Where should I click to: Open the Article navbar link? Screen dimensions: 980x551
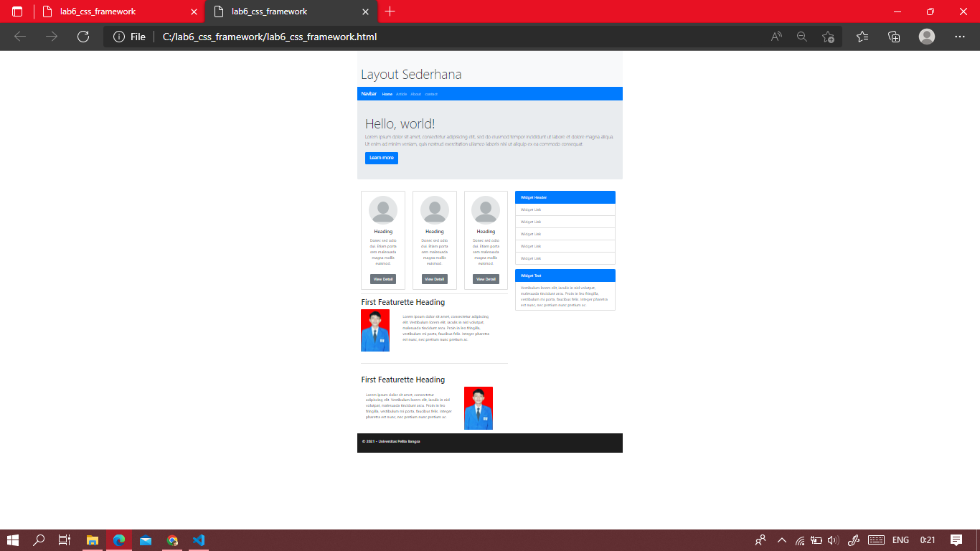[402, 94]
